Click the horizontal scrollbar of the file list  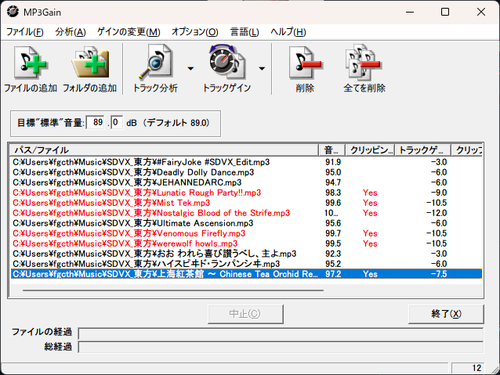(x=173, y=290)
